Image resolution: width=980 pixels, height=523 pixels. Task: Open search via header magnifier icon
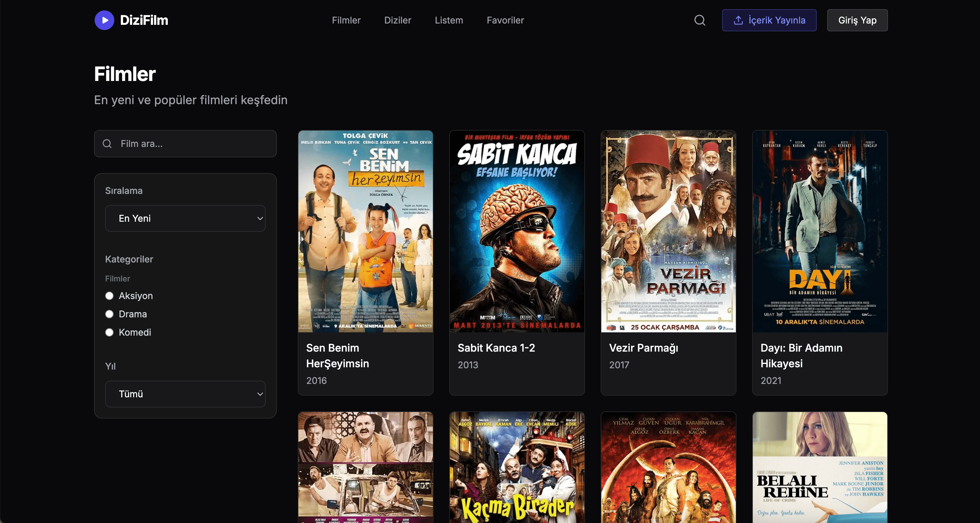click(x=700, y=20)
